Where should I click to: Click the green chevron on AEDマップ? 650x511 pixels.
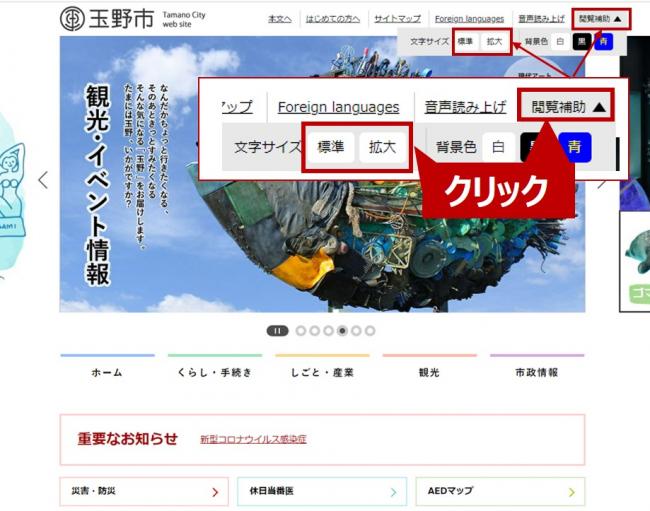572,492
